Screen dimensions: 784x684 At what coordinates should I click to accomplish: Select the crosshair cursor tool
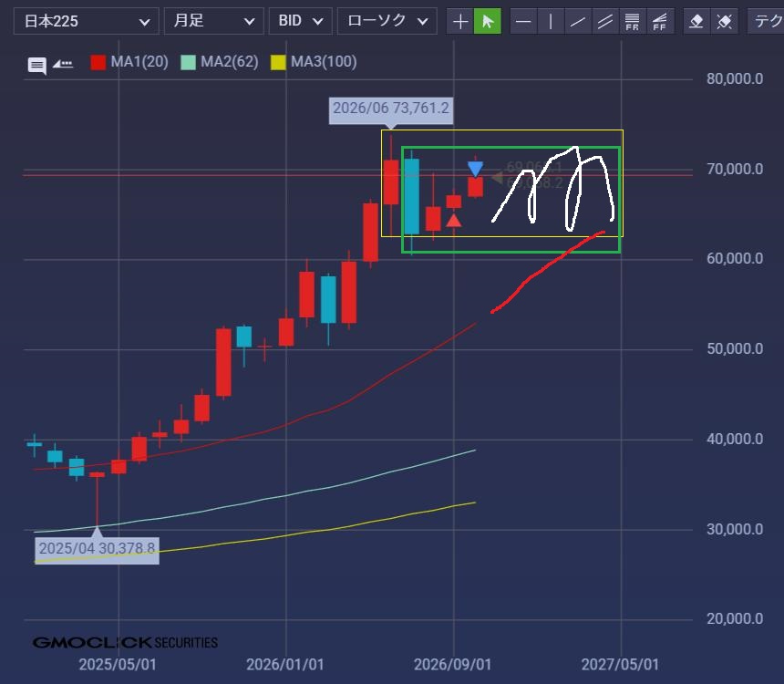point(460,22)
